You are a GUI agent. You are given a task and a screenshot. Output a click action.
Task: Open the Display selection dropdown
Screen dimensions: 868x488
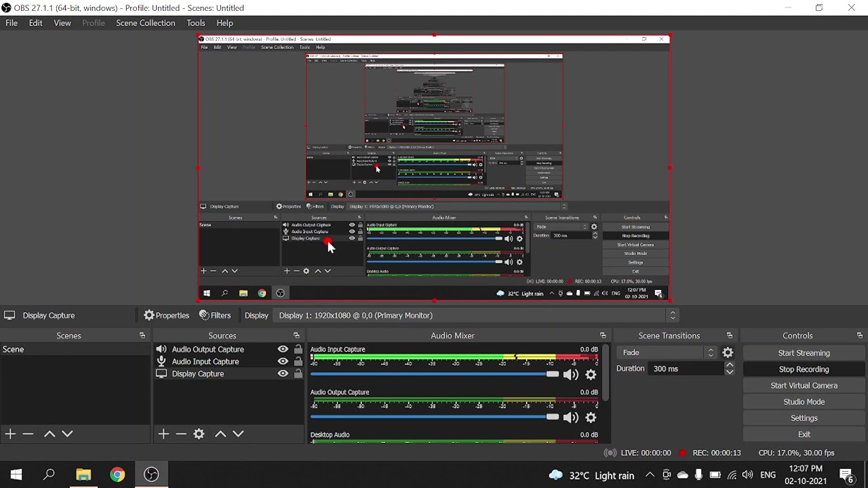click(477, 315)
